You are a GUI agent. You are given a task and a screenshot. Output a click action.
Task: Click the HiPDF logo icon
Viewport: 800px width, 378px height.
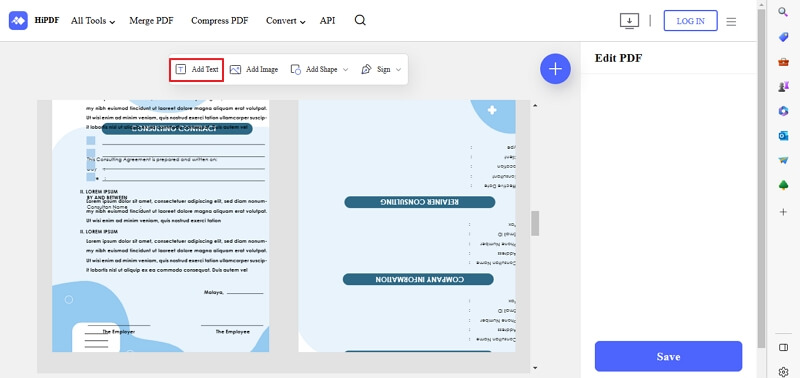(18, 20)
